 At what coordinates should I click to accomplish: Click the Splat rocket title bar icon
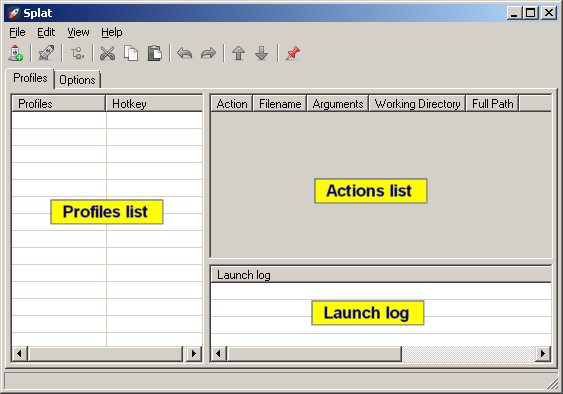point(14,13)
